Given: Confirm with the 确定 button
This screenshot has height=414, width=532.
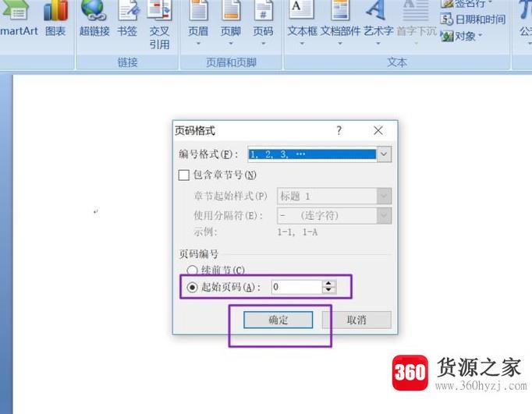Looking at the screenshot, I should click(278, 320).
